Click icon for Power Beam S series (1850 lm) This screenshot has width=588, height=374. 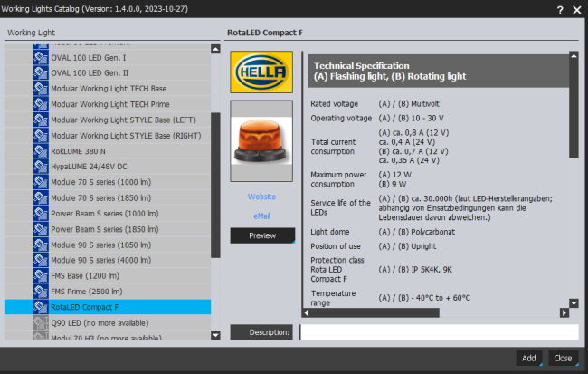click(x=41, y=229)
